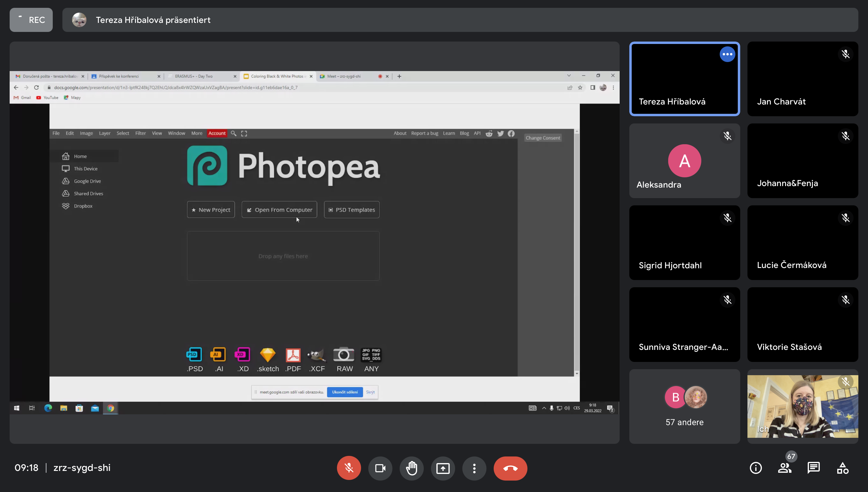Click the About link in Photopea

pos(400,133)
